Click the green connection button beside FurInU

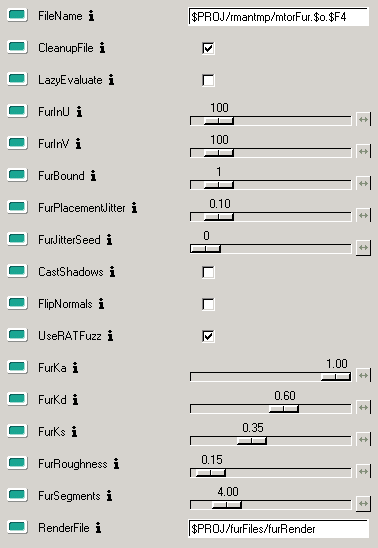pyautogui.click(x=17, y=111)
